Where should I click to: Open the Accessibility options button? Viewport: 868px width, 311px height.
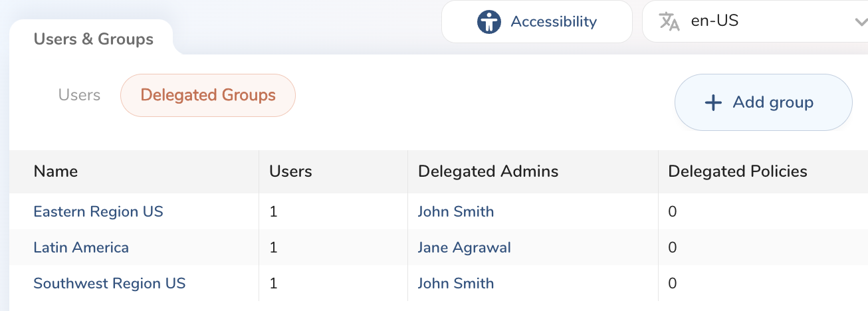coord(536,22)
